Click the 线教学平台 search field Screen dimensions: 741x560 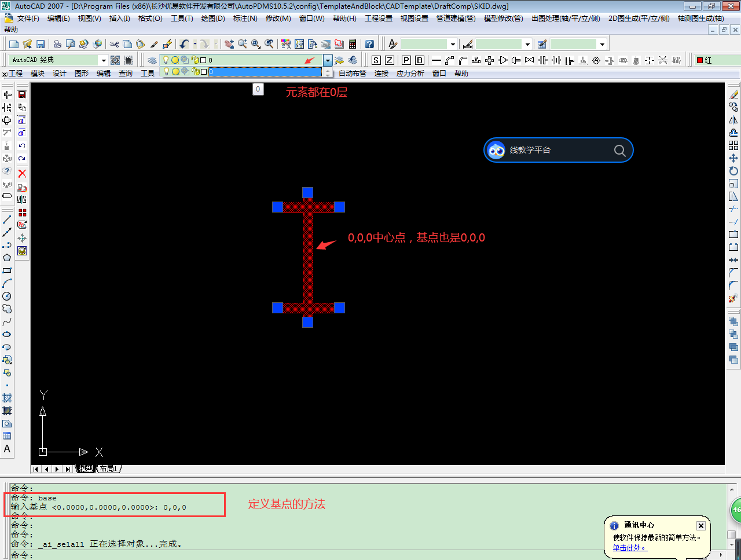[559, 150]
